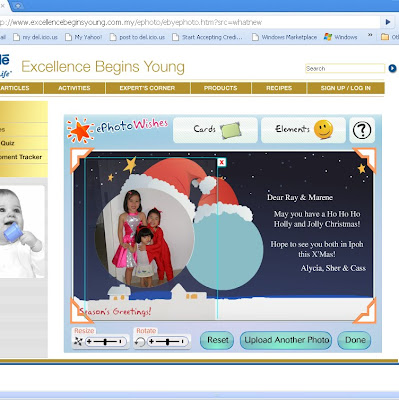Open the Windows bookmark with flag icon
The height and width of the screenshot is (400, 399).
pyautogui.click(x=341, y=37)
